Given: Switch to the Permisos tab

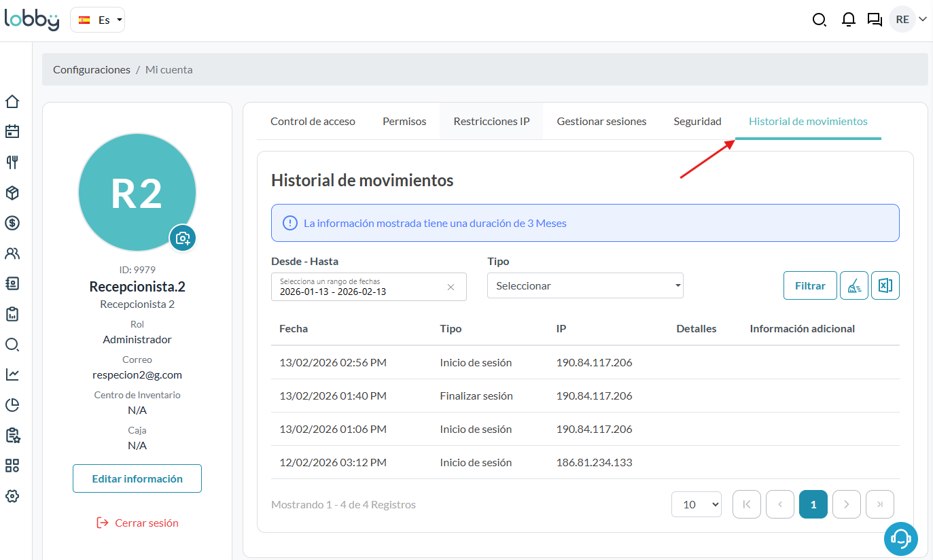Looking at the screenshot, I should [x=404, y=122].
